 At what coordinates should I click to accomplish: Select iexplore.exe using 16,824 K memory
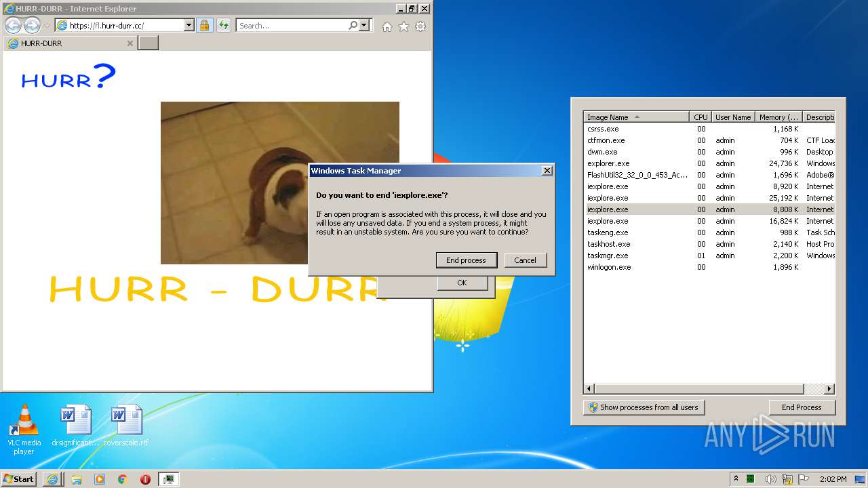tap(709, 221)
